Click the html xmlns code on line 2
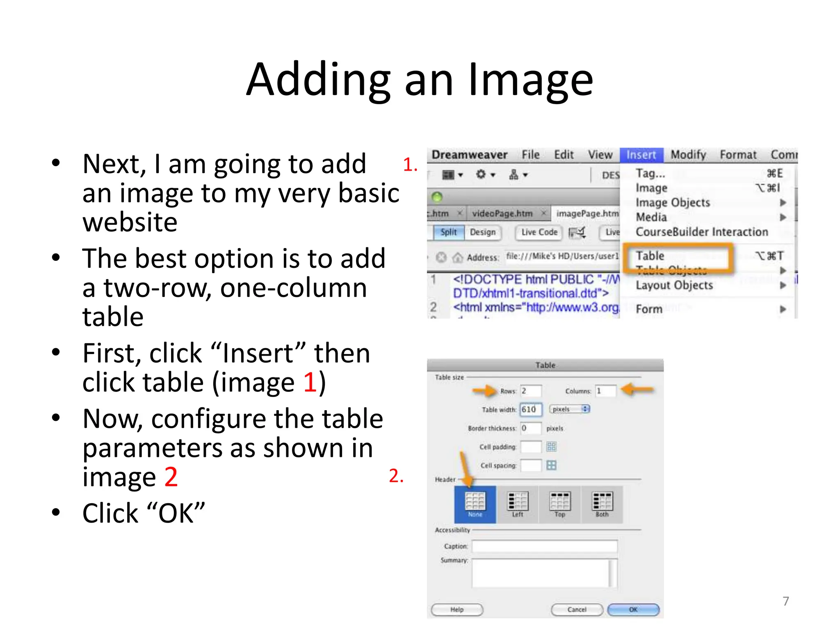 coord(536,307)
